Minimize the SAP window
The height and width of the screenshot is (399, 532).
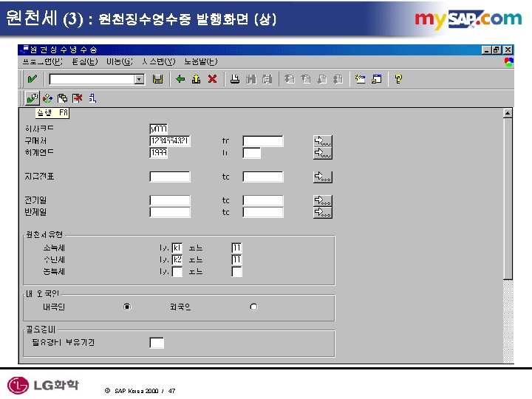coord(486,50)
